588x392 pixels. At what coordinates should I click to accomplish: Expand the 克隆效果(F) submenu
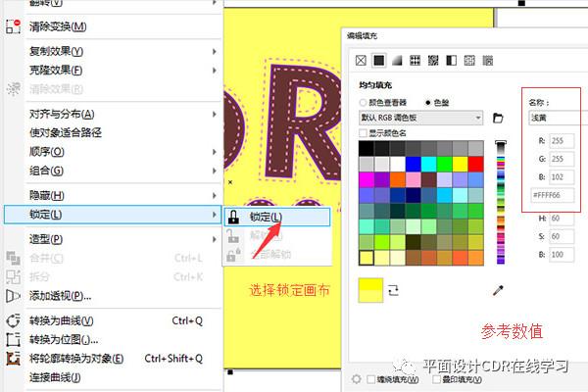(214, 71)
